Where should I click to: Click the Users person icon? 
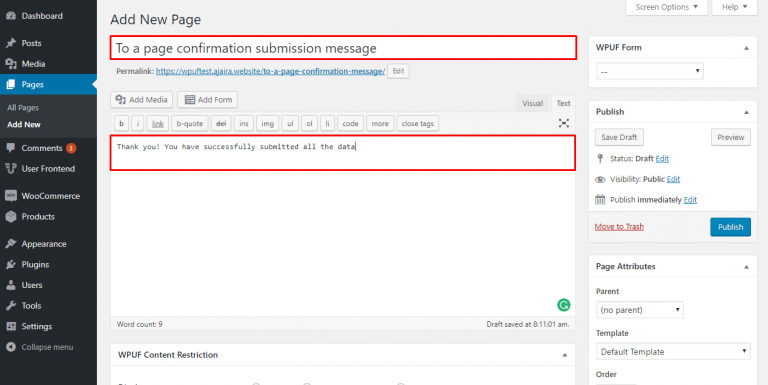11,285
